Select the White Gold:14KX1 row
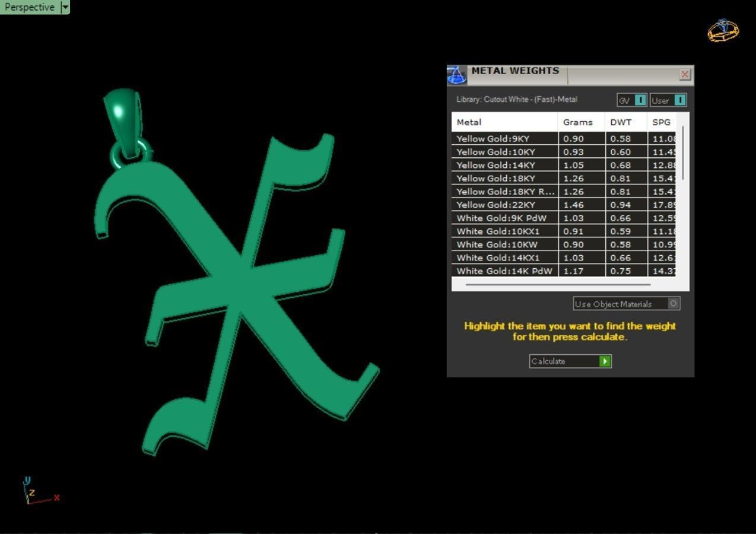Image resolution: width=756 pixels, height=534 pixels. [564, 258]
